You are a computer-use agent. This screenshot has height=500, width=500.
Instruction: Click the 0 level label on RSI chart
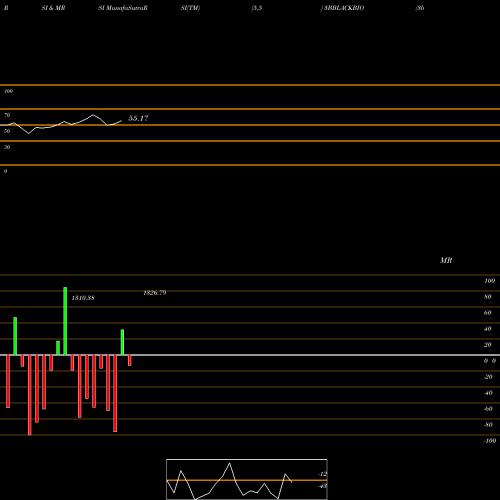pyautogui.click(x=5, y=171)
